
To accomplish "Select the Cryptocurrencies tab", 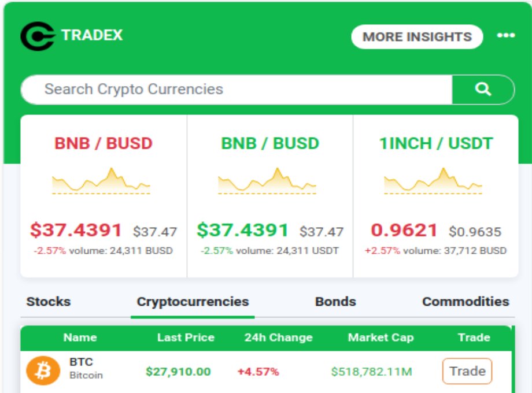I will click(x=193, y=302).
